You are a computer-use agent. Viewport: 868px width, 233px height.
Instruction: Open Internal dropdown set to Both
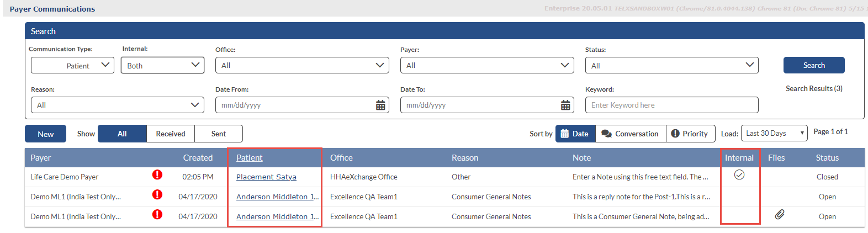pyautogui.click(x=163, y=65)
